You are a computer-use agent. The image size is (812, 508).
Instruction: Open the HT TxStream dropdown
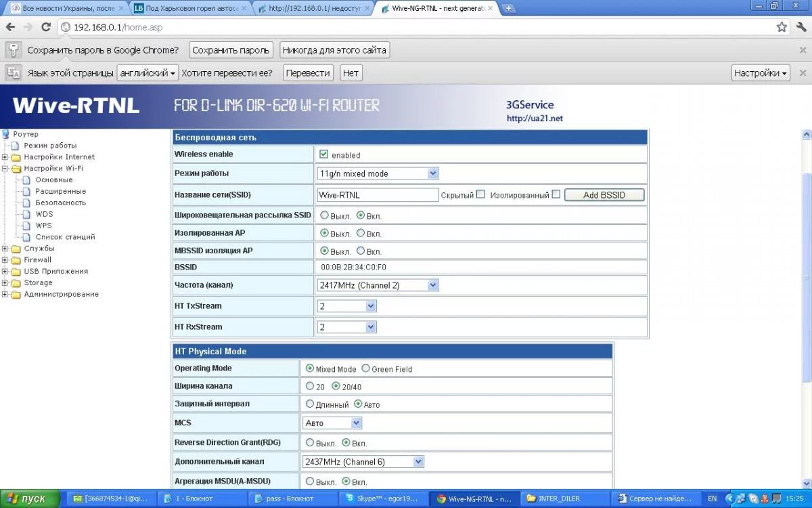click(346, 306)
